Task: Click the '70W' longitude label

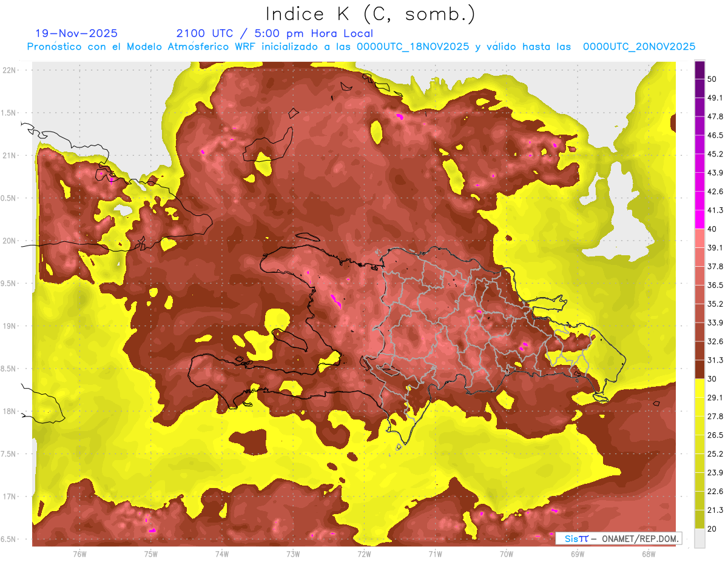Action: pyautogui.click(x=507, y=554)
